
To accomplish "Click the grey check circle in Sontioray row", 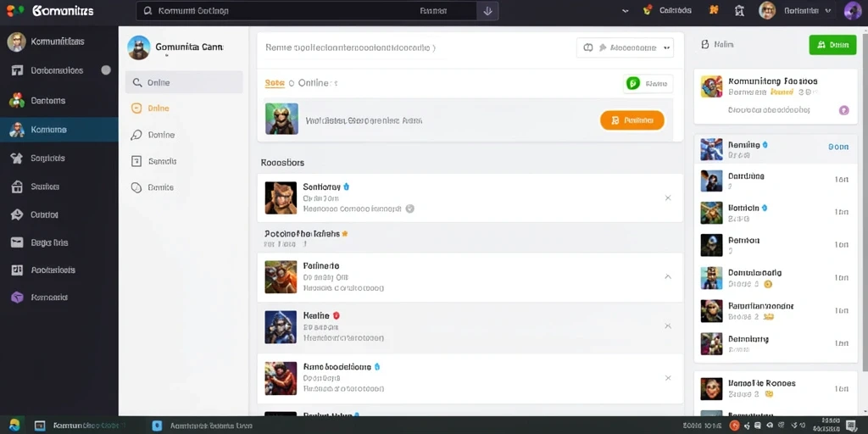I will 409,209.
